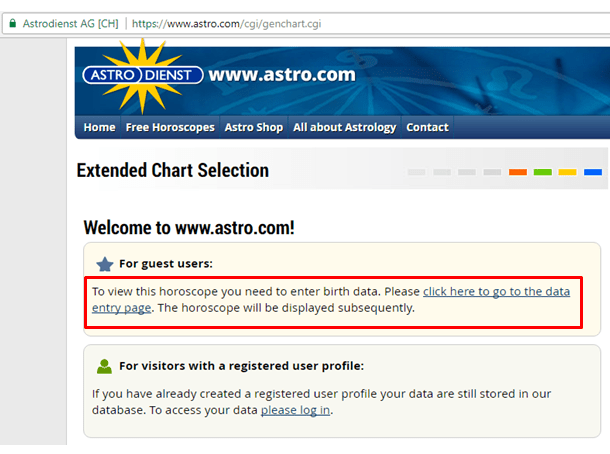Click the blue star guest users icon
The image size is (610, 454).
click(105, 264)
